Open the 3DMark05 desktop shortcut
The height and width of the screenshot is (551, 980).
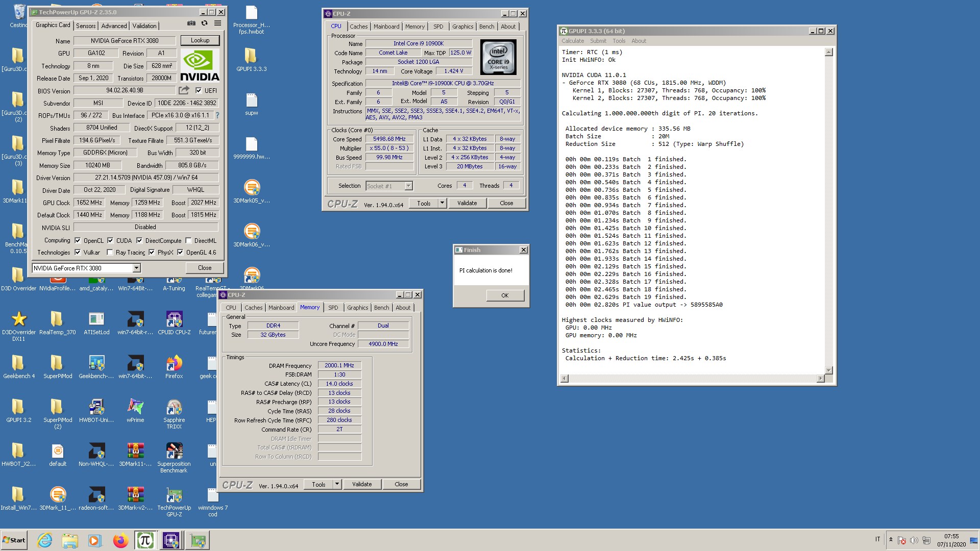point(252,191)
